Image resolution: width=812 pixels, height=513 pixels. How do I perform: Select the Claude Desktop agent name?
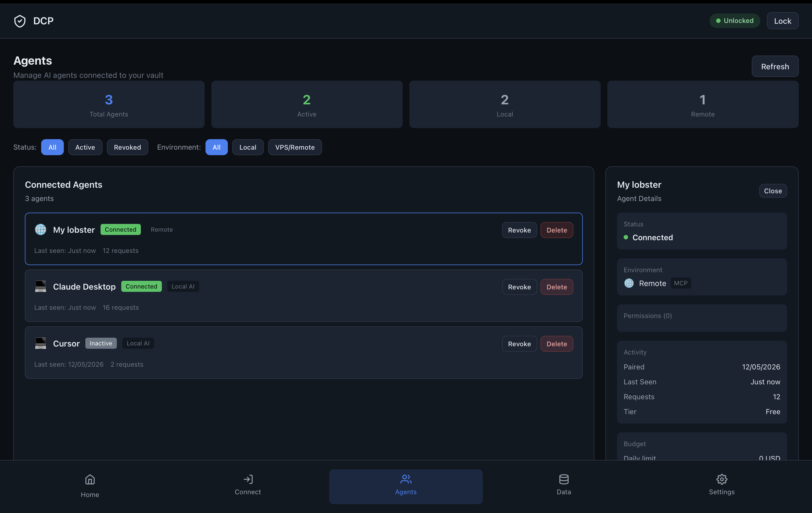click(84, 287)
